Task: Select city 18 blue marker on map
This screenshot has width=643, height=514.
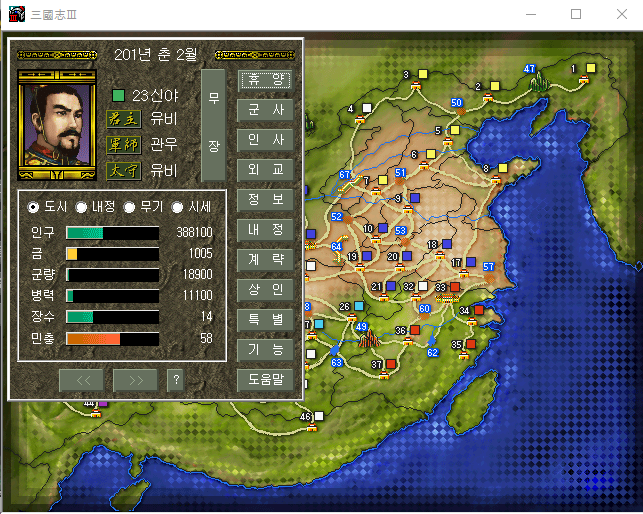Action: pyautogui.click(x=447, y=244)
